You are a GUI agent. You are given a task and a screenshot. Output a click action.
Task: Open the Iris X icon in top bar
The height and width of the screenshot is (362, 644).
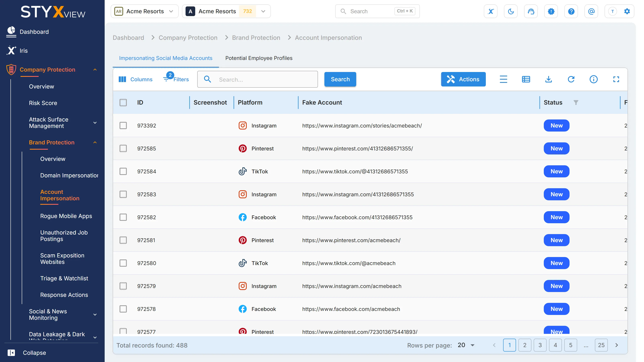pyautogui.click(x=490, y=11)
